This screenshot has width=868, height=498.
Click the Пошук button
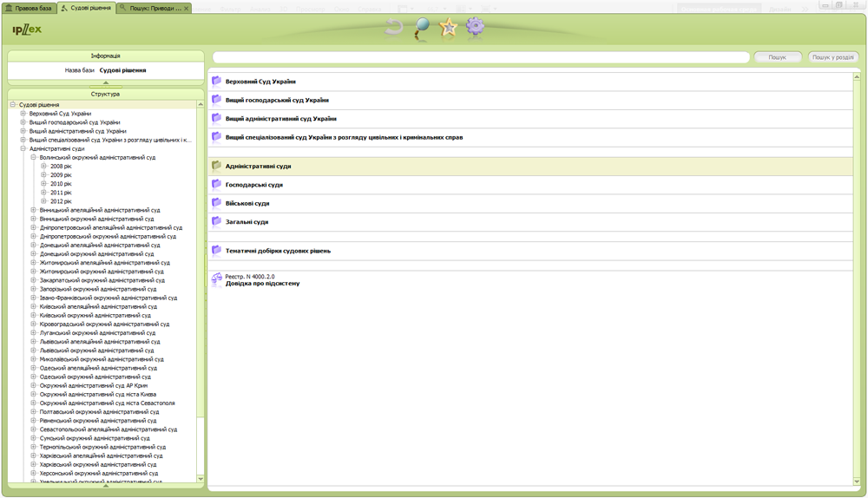(x=777, y=57)
